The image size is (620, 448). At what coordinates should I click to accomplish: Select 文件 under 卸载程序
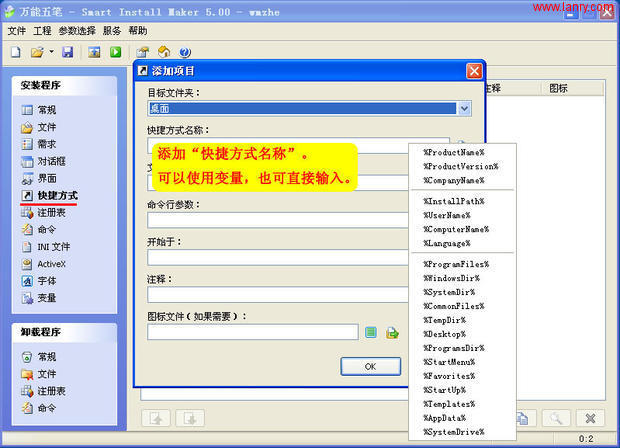[x=39, y=374]
